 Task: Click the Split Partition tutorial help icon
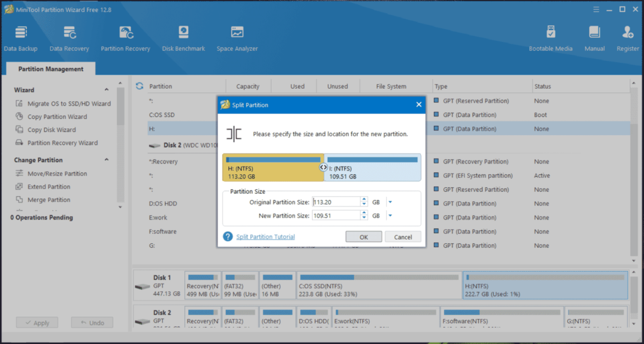228,236
